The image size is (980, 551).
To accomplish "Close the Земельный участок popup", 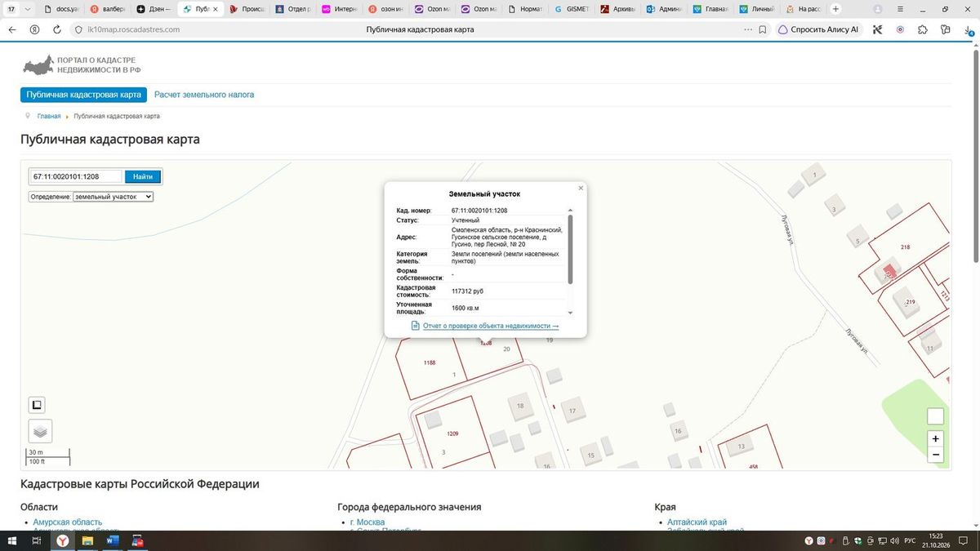I will pos(581,188).
